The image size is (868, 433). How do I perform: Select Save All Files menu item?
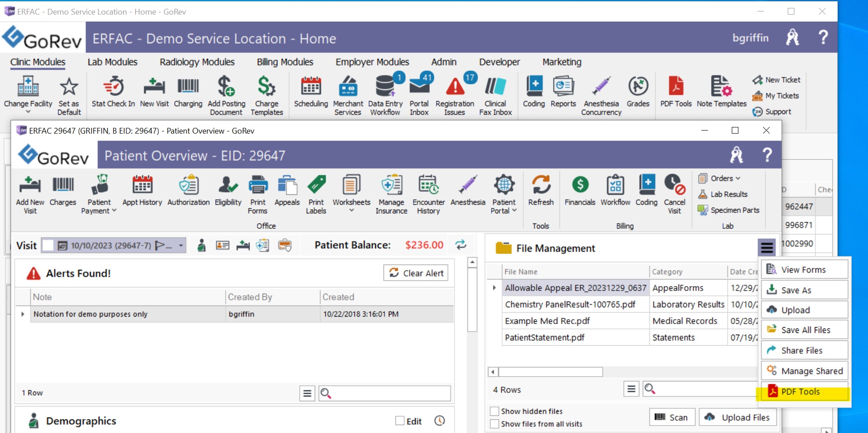point(805,330)
